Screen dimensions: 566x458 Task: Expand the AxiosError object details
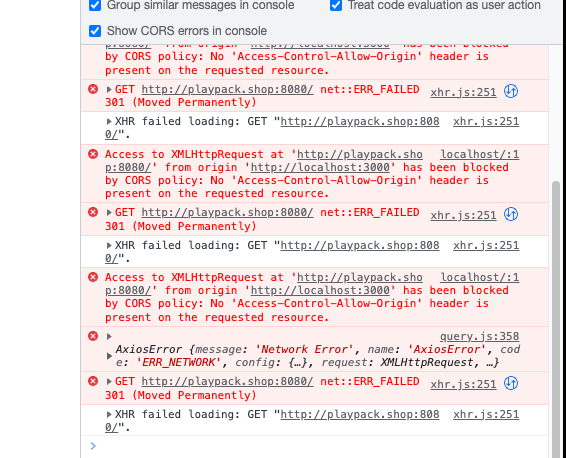(x=109, y=356)
